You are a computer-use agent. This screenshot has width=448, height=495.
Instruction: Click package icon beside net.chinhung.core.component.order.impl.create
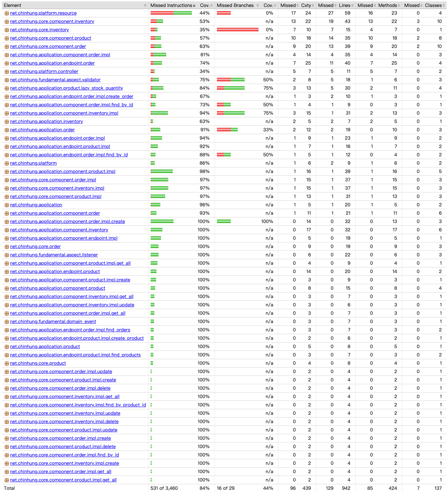(x=7, y=438)
